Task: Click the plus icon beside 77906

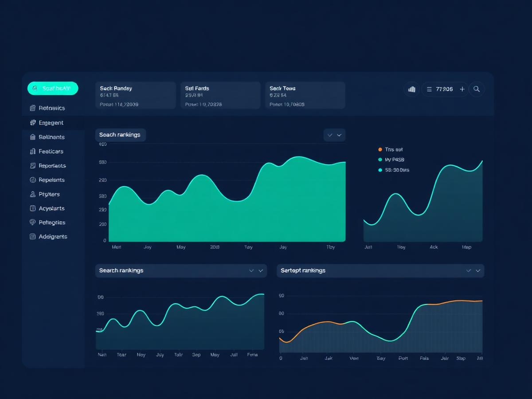Action: pos(462,89)
